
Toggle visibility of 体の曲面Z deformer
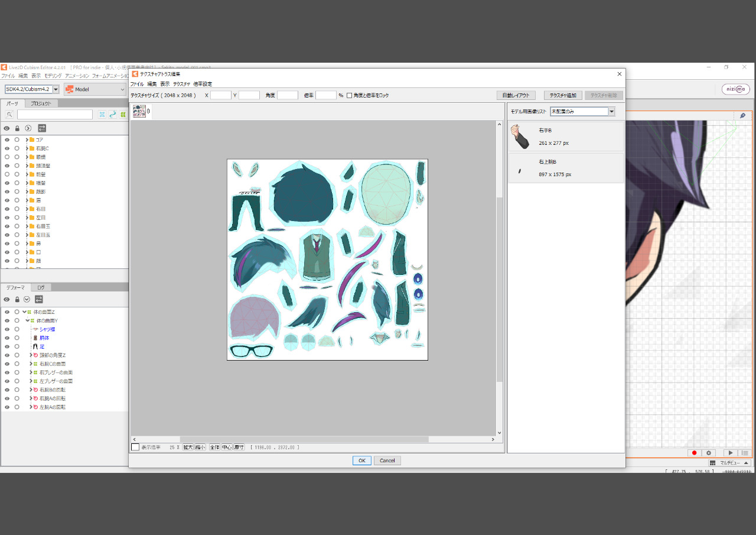click(7, 312)
